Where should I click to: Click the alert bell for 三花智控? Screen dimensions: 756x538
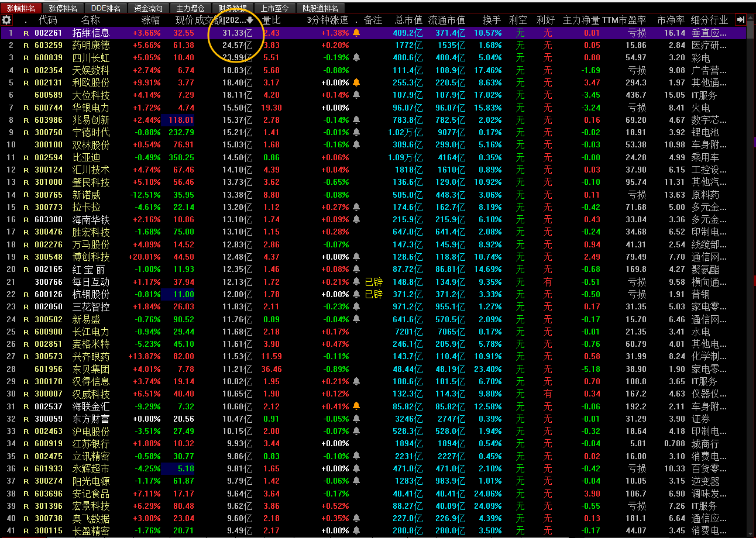pos(356,306)
